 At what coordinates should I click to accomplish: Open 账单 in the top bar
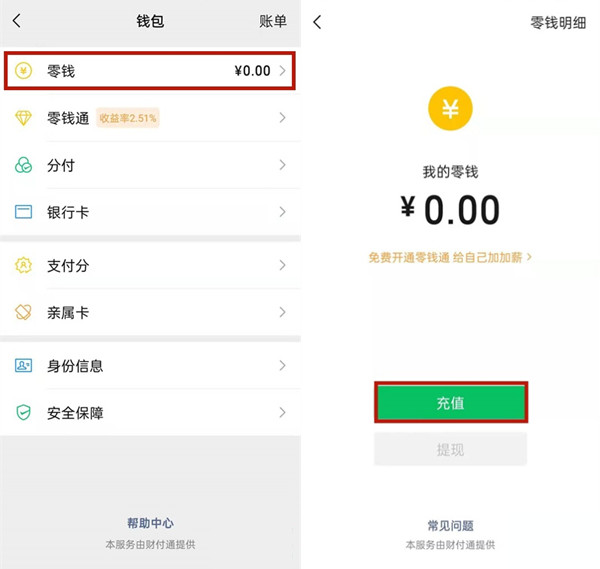pyautogui.click(x=272, y=21)
